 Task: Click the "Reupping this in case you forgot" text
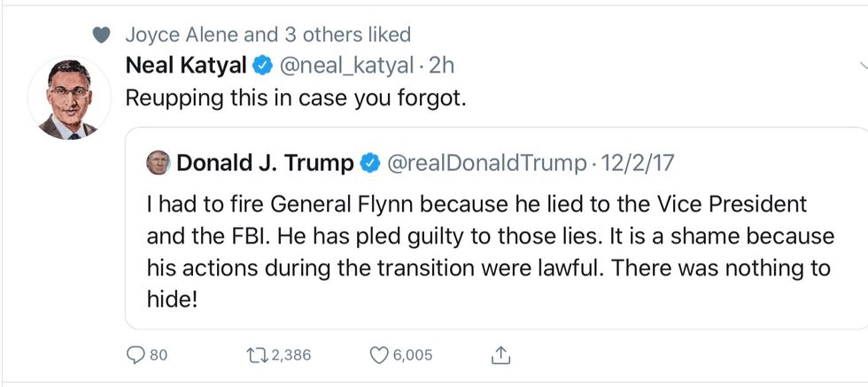295,97
